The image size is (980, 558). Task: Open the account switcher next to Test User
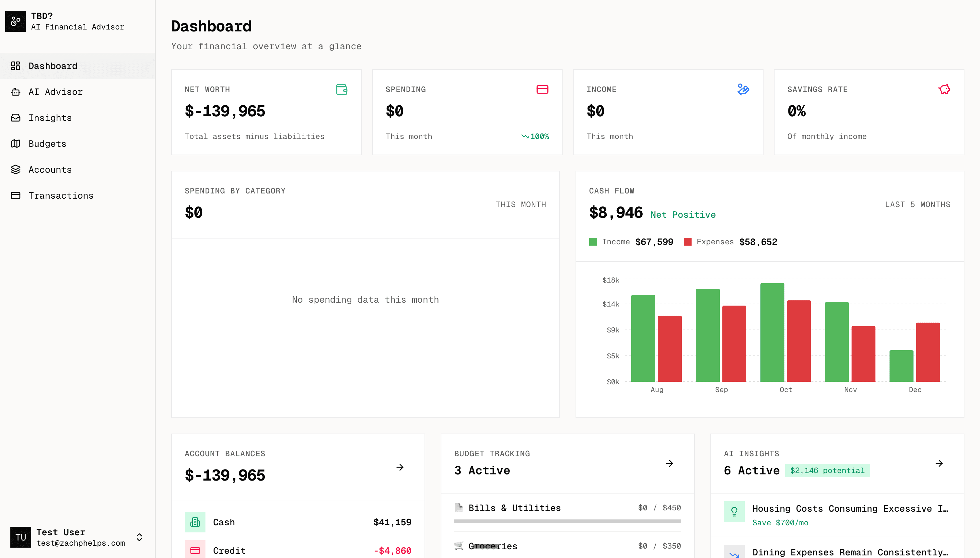point(139,537)
